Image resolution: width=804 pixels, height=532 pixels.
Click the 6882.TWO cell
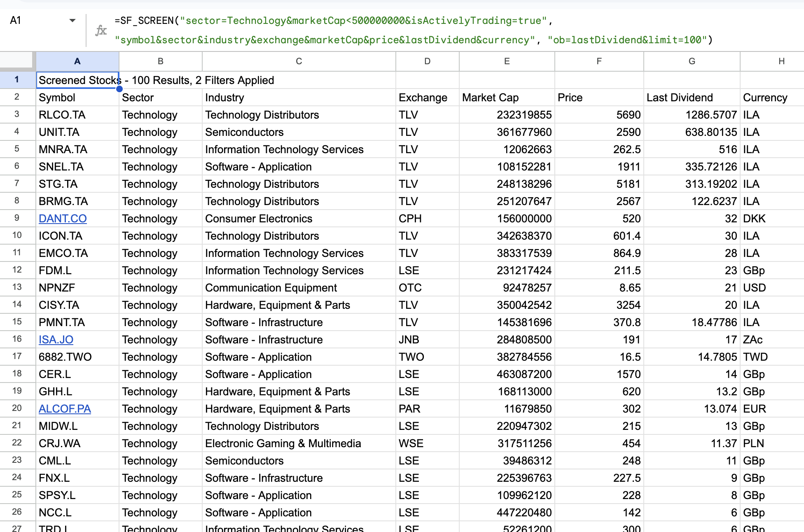[77, 357]
